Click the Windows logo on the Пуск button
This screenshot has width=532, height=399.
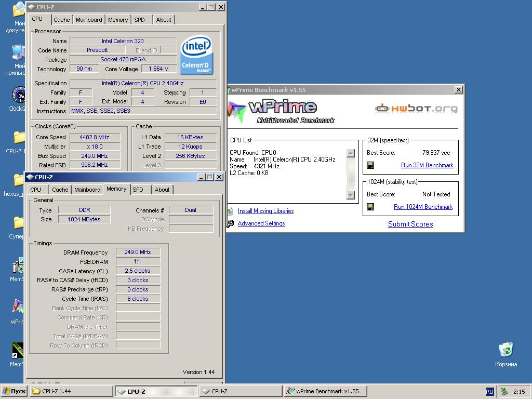6,391
